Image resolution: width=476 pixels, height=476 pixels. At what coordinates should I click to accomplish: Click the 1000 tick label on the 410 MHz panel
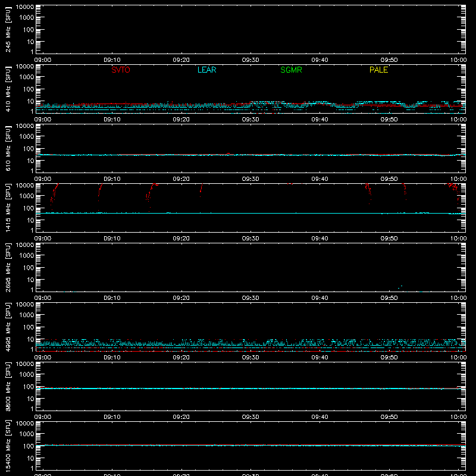[x=27, y=77]
